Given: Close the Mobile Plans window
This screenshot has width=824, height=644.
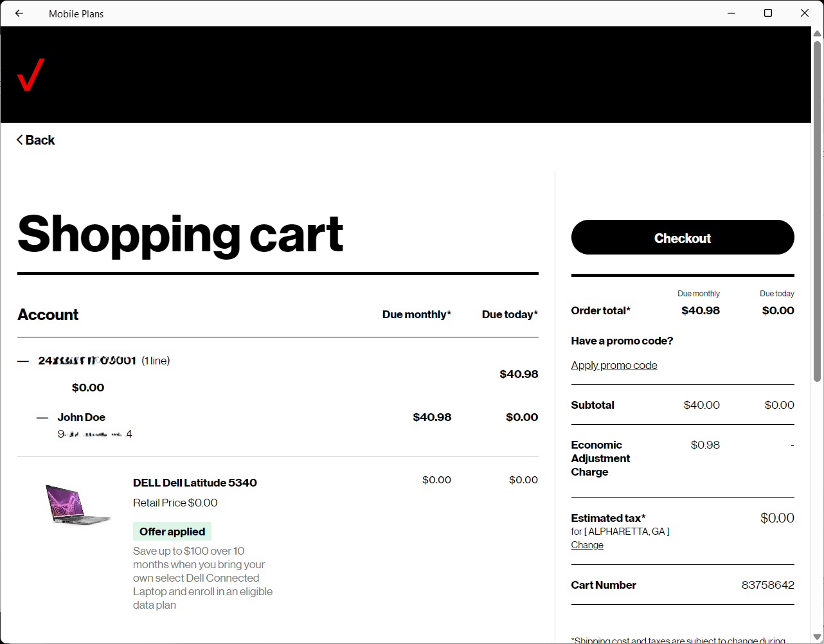Looking at the screenshot, I should point(804,13).
